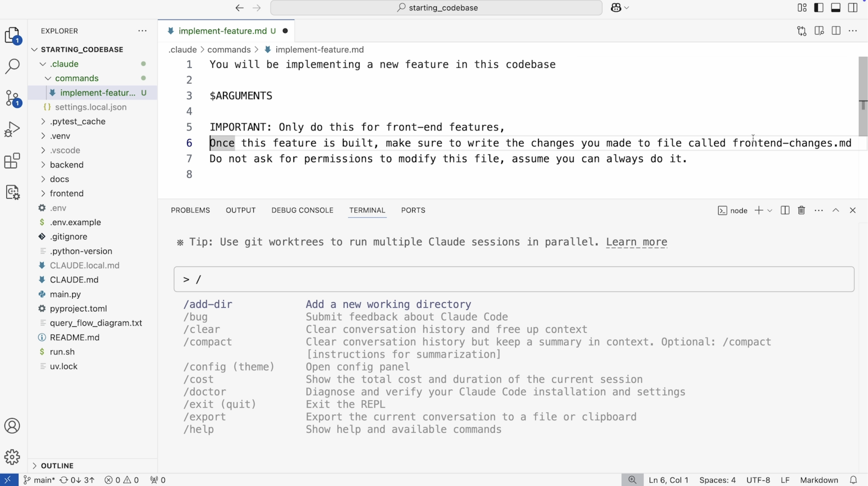The image size is (868, 486).
Task: Click the notifications bell in status bar
Action: [853, 480]
